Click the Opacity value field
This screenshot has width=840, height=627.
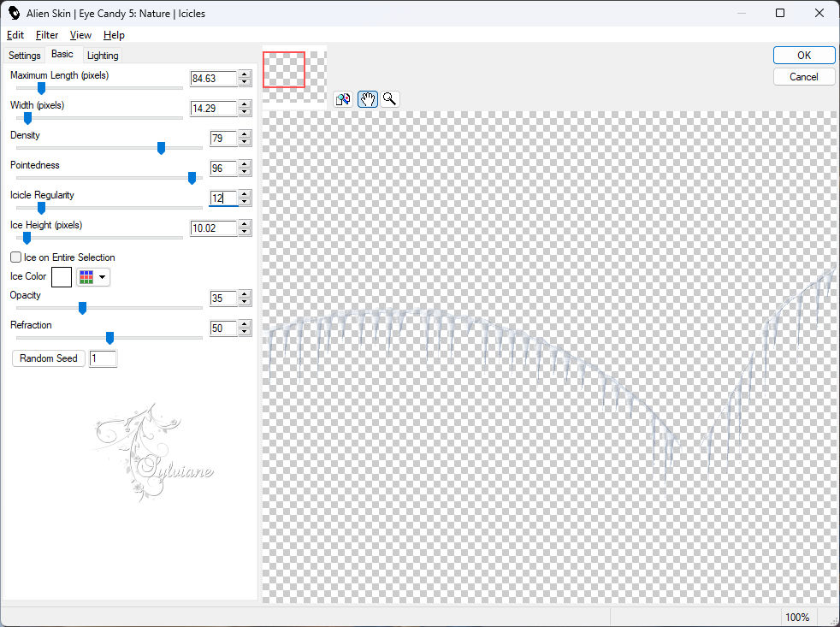coord(223,299)
